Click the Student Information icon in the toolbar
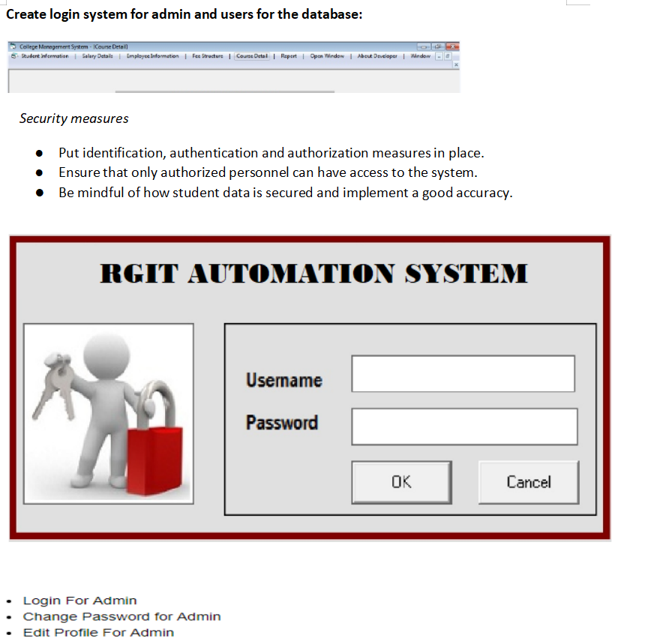Image resolution: width=657 pixels, height=644 pixels. tap(13, 56)
